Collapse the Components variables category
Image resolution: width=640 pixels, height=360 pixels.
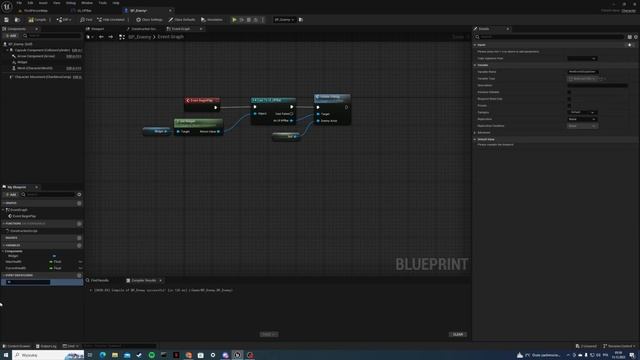pos(3,251)
